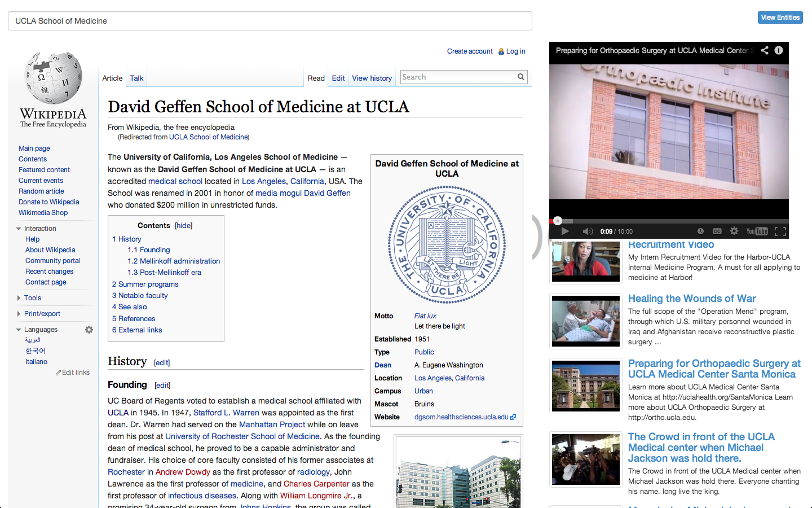Expand the Print/export sidebar section
The height and width of the screenshot is (508, 812).
coord(19,314)
